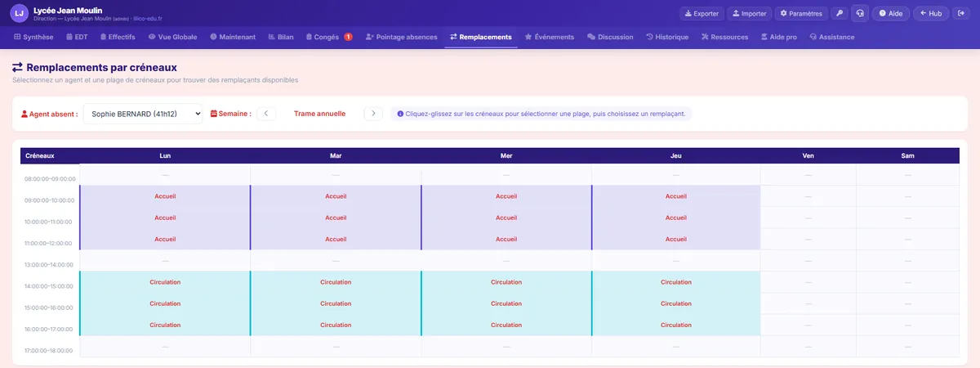Screen dimensions: 980x368
Task: Switch to the Maintenant tab
Action: click(233, 37)
